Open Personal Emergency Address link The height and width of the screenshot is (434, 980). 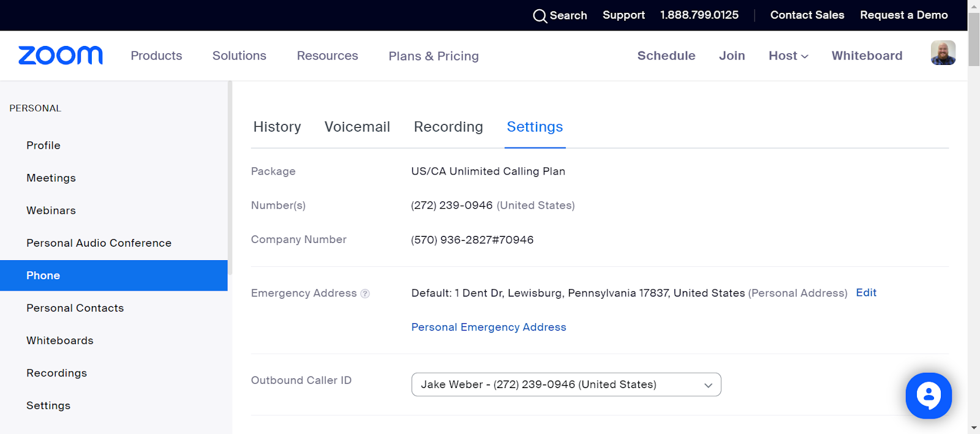pos(489,327)
